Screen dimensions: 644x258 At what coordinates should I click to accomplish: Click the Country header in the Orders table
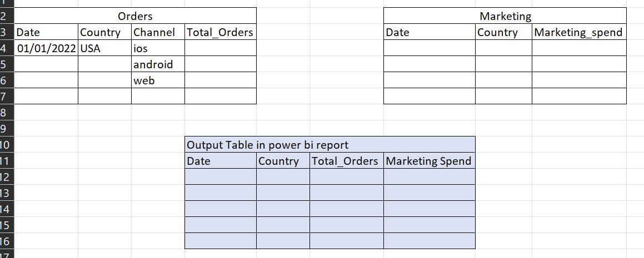tap(104, 32)
